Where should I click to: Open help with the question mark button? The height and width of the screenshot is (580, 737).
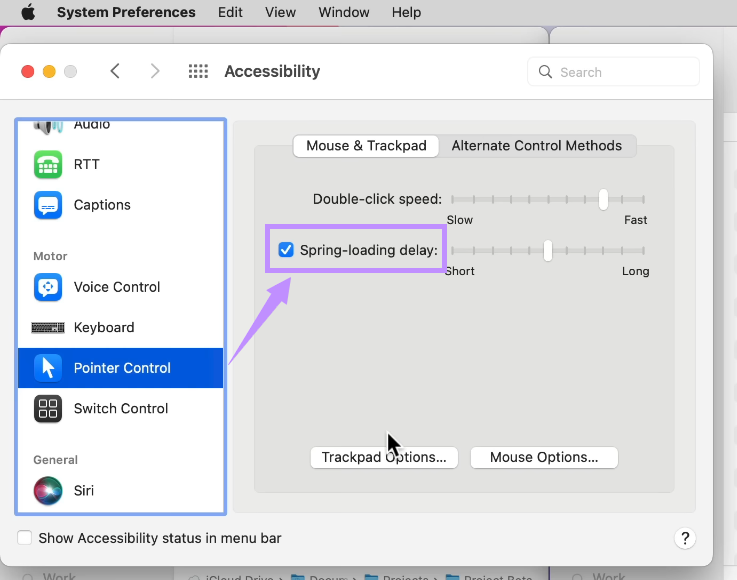tap(685, 538)
